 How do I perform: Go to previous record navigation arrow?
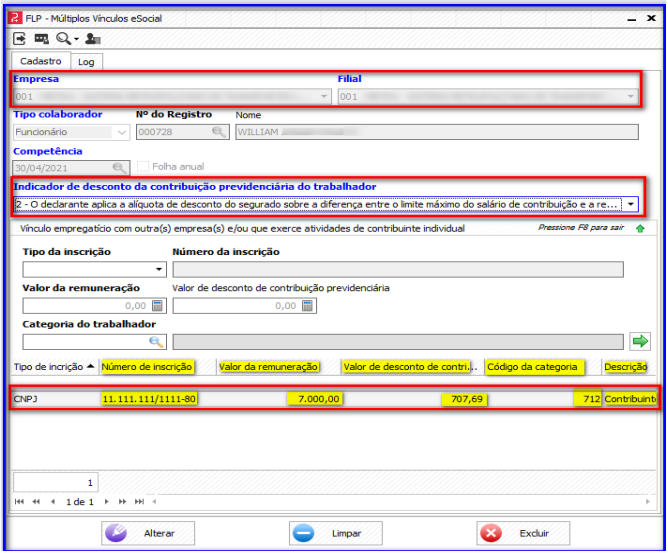click(53, 502)
